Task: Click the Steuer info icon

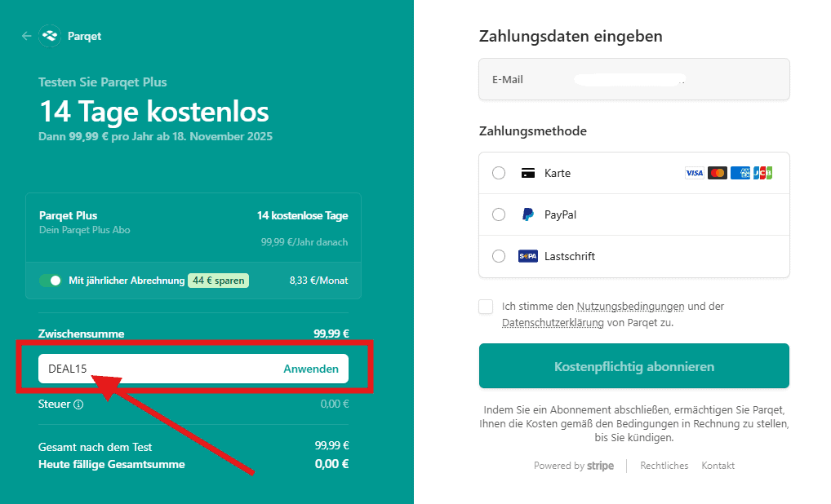Action: click(x=78, y=405)
